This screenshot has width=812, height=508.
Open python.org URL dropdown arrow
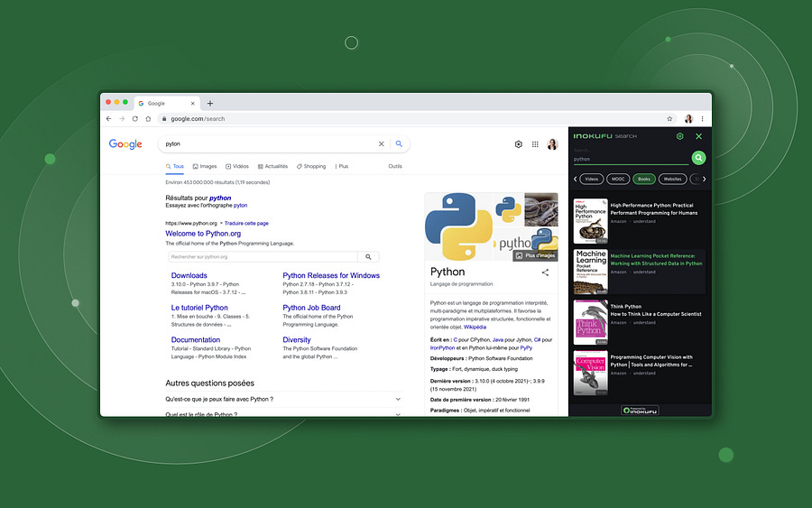click(221, 223)
